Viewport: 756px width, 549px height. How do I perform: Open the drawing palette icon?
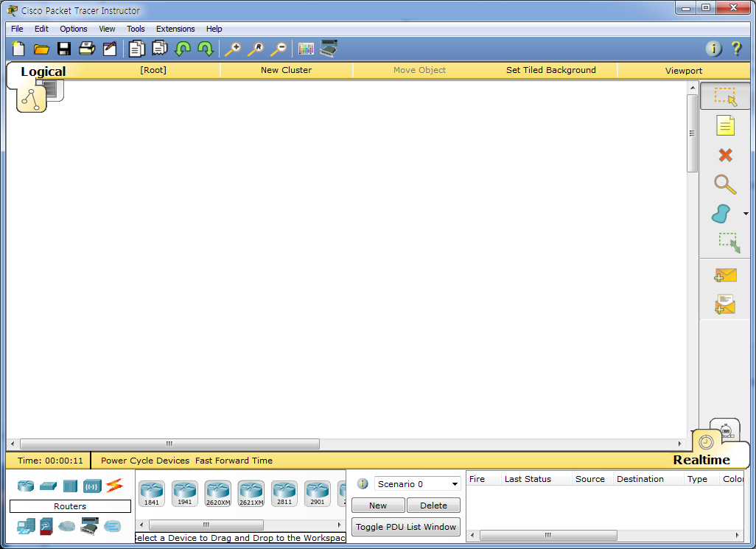(307, 49)
